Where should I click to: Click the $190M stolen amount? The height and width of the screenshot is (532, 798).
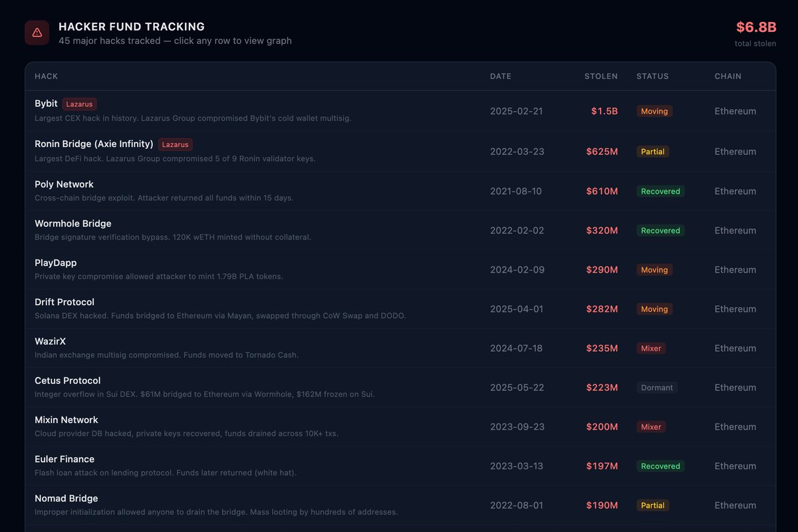click(602, 505)
